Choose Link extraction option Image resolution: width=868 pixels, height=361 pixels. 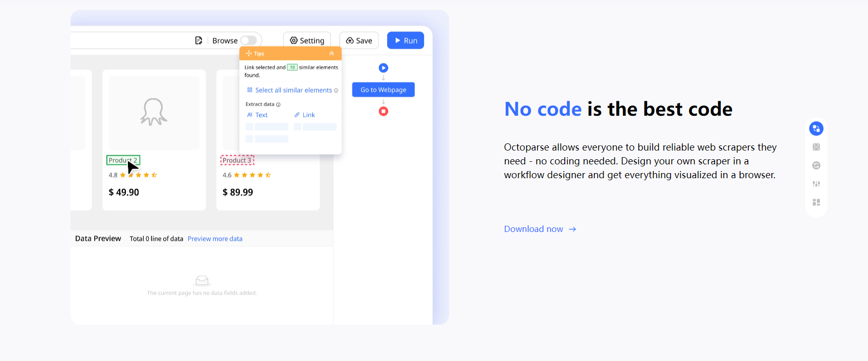[304, 115]
